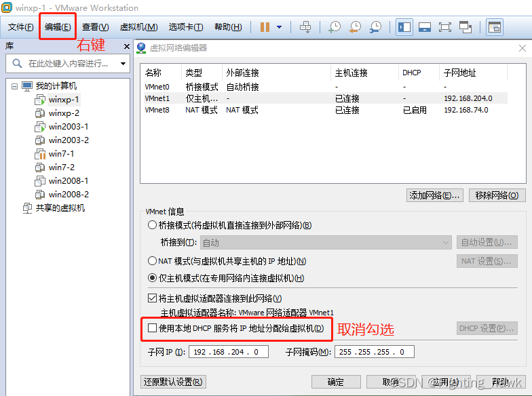Image resolution: width=532 pixels, height=396 pixels.
Task: Click the VMware Workstation title bar icon
Action: (x=7, y=7)
